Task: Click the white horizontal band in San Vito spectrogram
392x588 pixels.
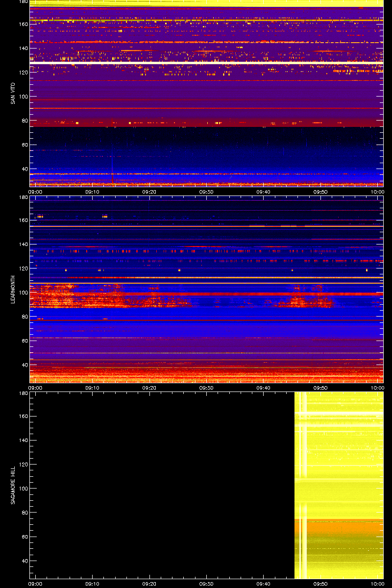Action: coord(206,63)
